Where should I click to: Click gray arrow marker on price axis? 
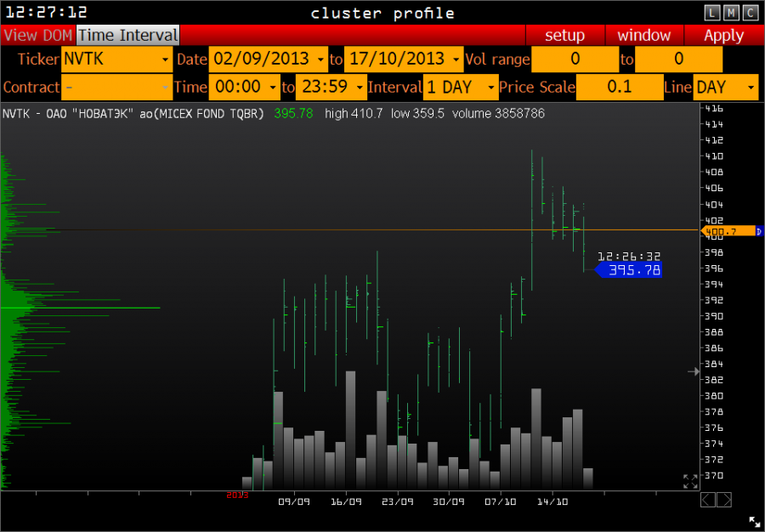(x=694, y=371)
